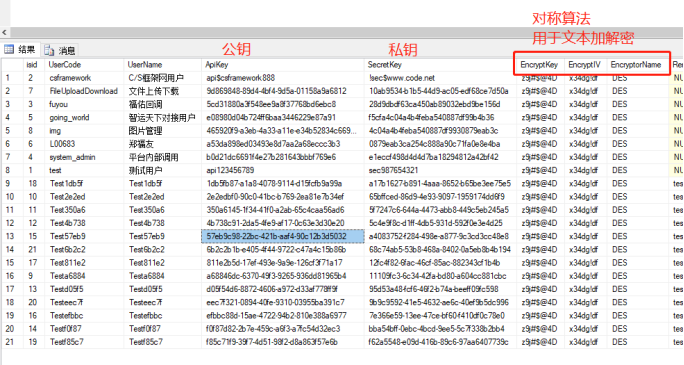Image resolution: width=684 pixels, height=365 pixels.
Task: Click the results grid icon beside 结果
Action: click(9, 49)
